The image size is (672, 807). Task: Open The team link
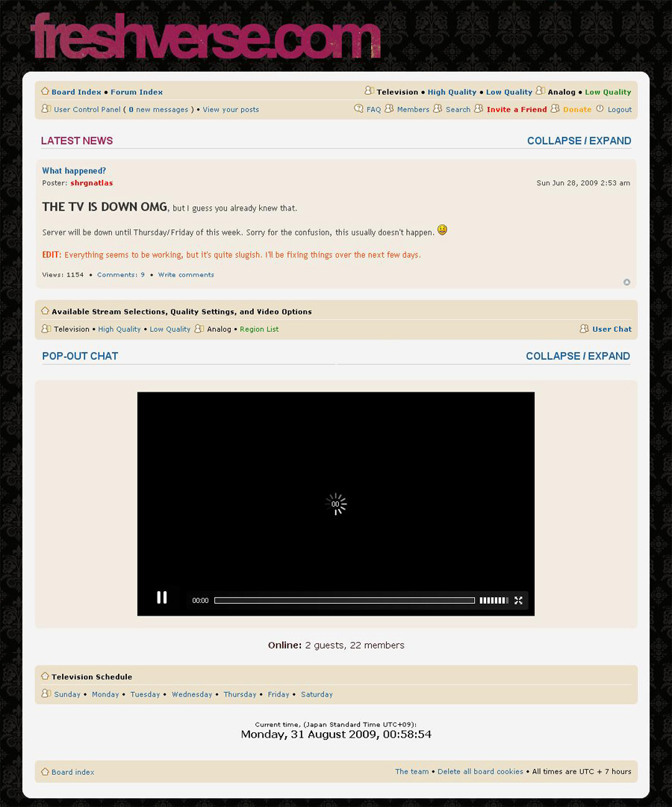pos(412,771)
